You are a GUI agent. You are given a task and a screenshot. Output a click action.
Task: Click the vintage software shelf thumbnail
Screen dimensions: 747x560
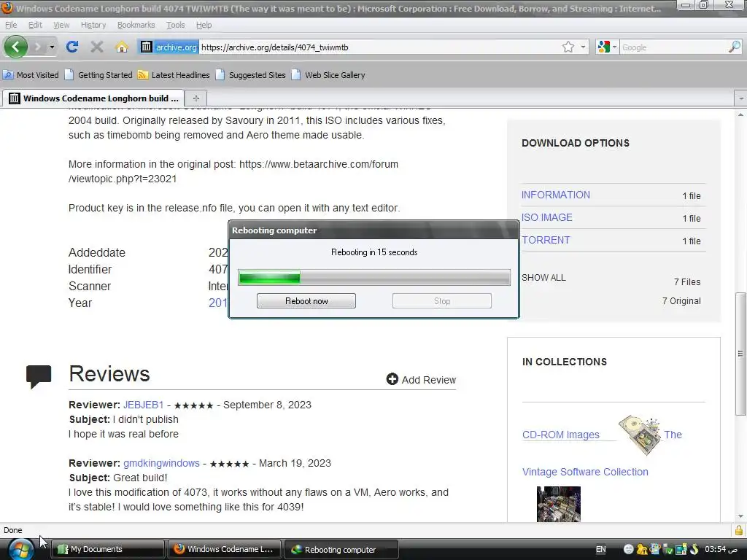(558, 505)
